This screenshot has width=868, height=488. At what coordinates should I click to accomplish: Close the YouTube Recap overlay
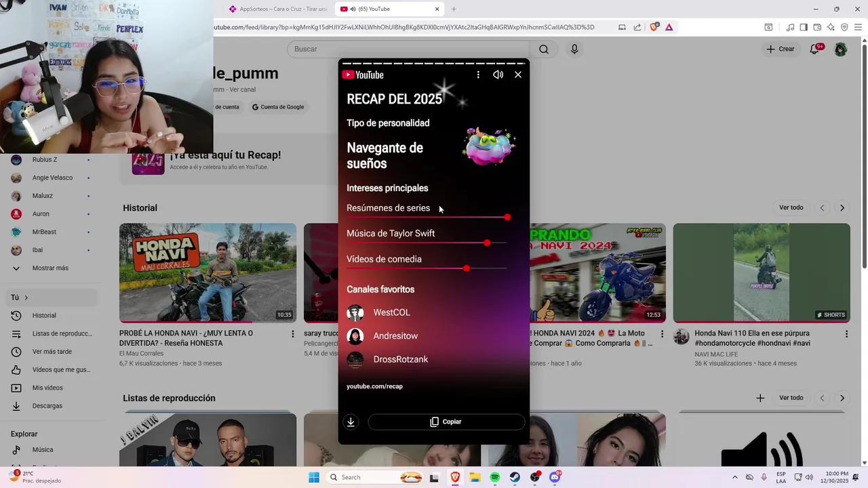pos(518,75)
